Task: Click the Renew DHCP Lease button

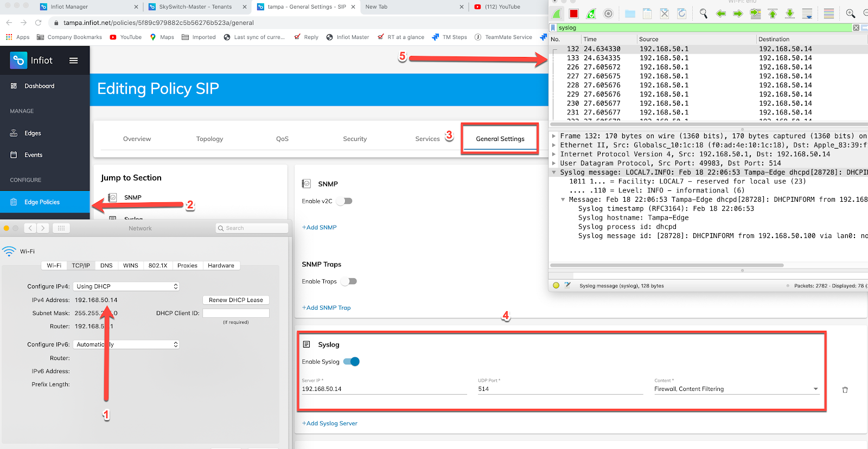Action: [x=236, y=300]
